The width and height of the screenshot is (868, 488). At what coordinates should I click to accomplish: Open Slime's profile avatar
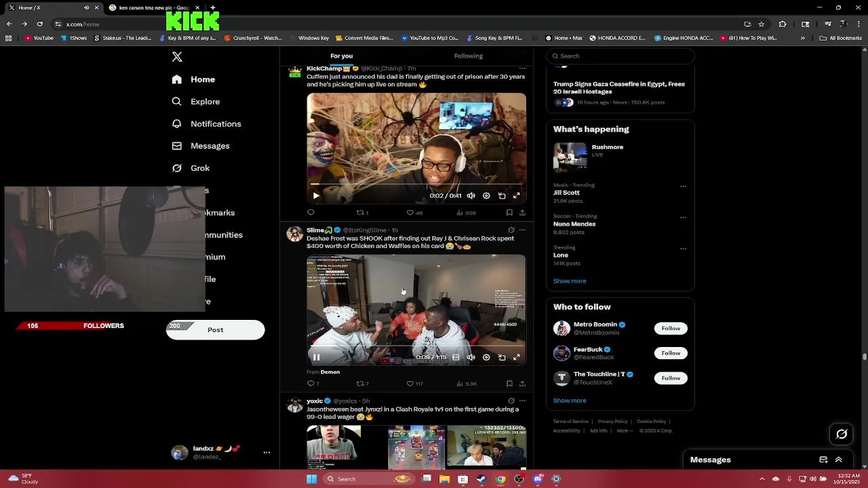(294, 235)
